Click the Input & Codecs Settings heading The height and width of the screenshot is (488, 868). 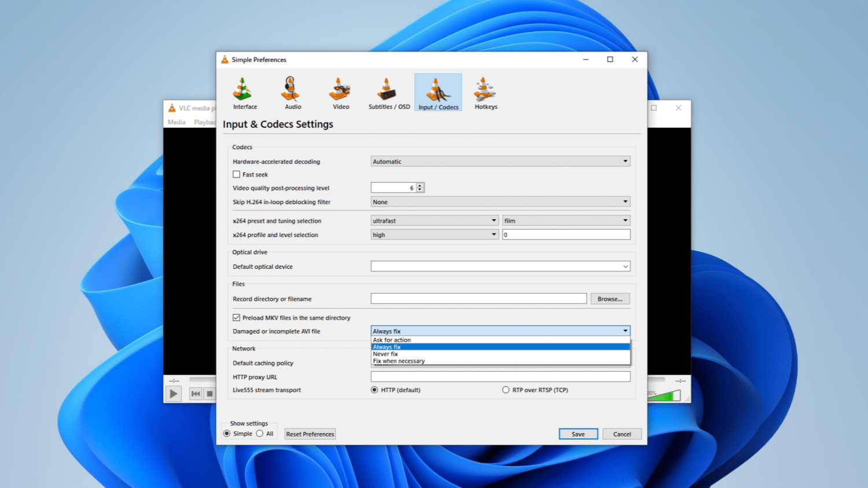pyautogui.click(x=278, y=124)
